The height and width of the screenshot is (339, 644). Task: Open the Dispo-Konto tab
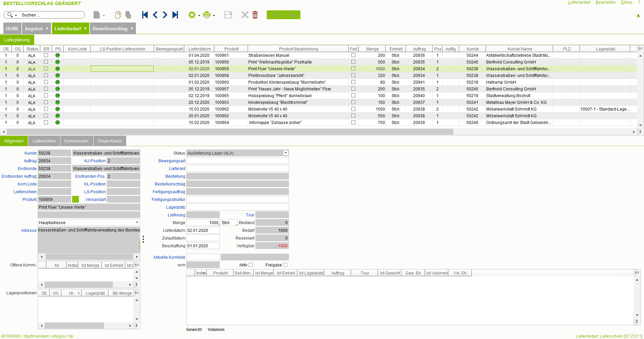click(110, 141)
